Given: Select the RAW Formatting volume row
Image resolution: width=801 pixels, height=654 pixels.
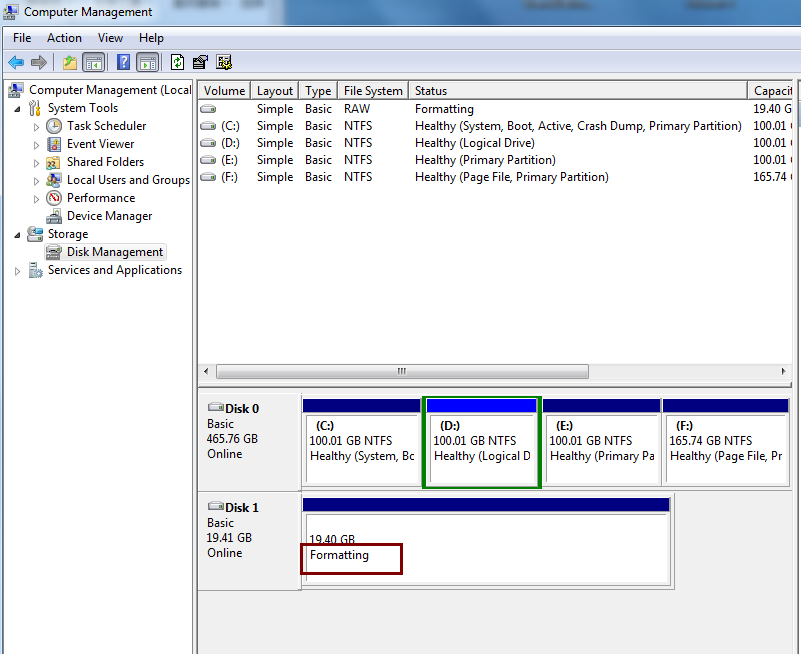Looking at the screenshot, I should [444, 109].
